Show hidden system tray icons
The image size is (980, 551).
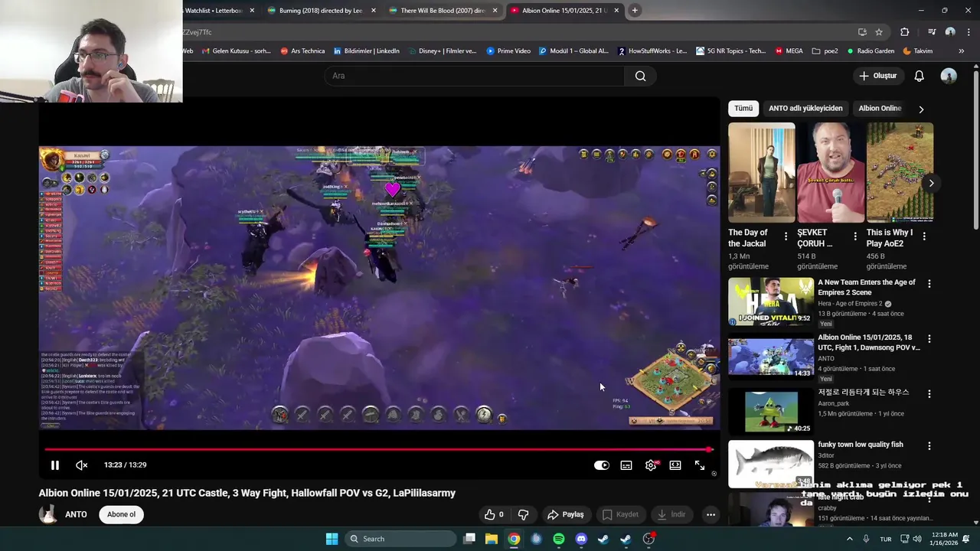pyautogui.click(x=849, y=539)
